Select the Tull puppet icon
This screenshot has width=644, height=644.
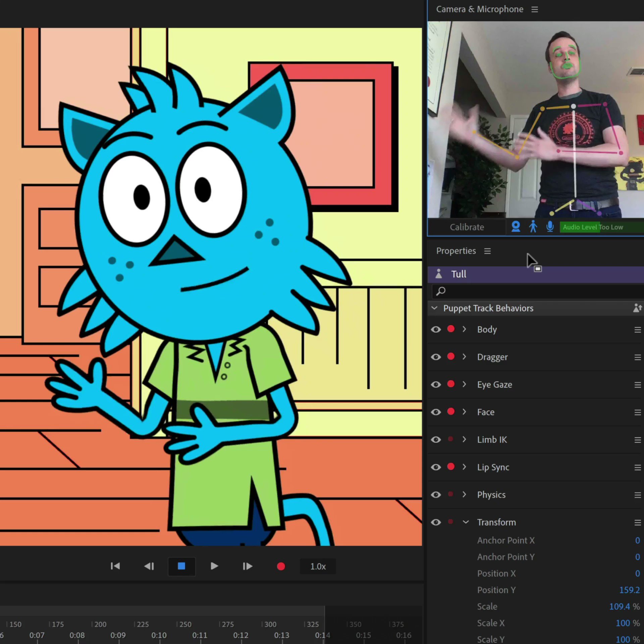[x=439, y=274]
